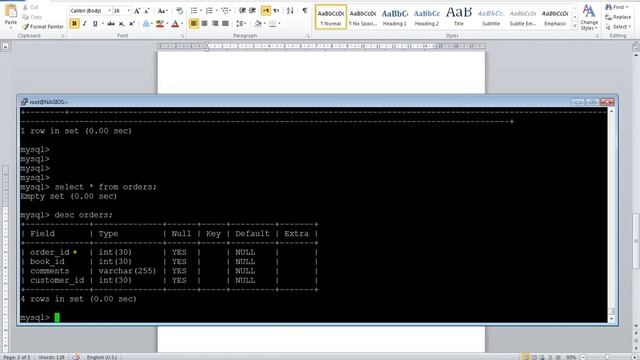Viewport: 640px width, 360px height.
Task: Apply the Title style
Action: [459, 17]
